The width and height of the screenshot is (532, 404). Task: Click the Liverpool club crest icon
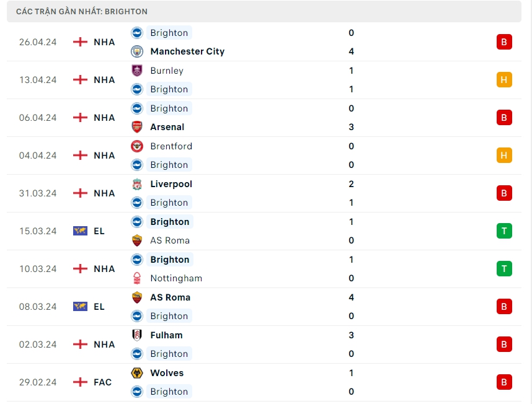coord(137,184)
